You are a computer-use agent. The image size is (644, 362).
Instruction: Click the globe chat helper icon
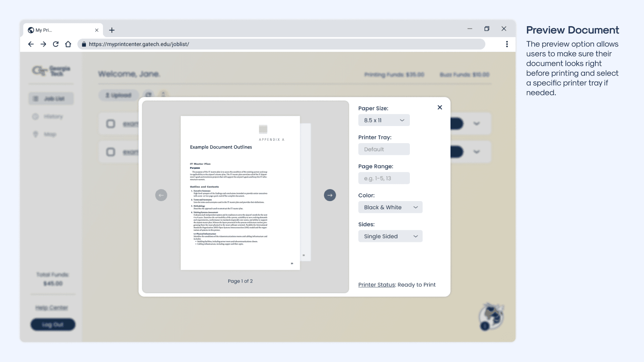[491, 316]
